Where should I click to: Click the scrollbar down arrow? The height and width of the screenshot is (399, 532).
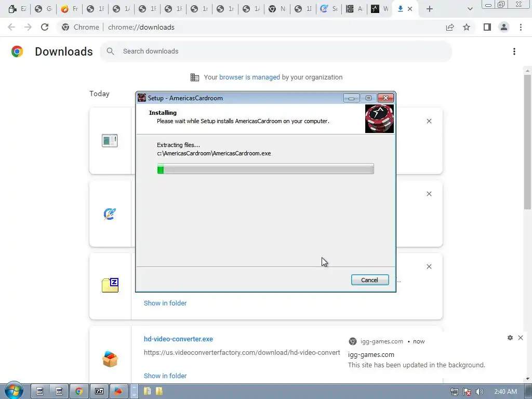527,379
